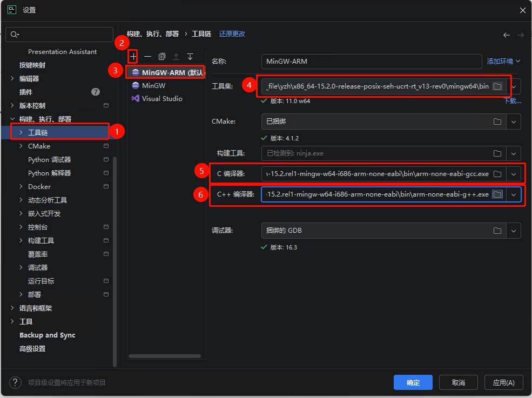
Task: Copy the selected toolchain
Action: pyautogui.click(x=162, y=57)
